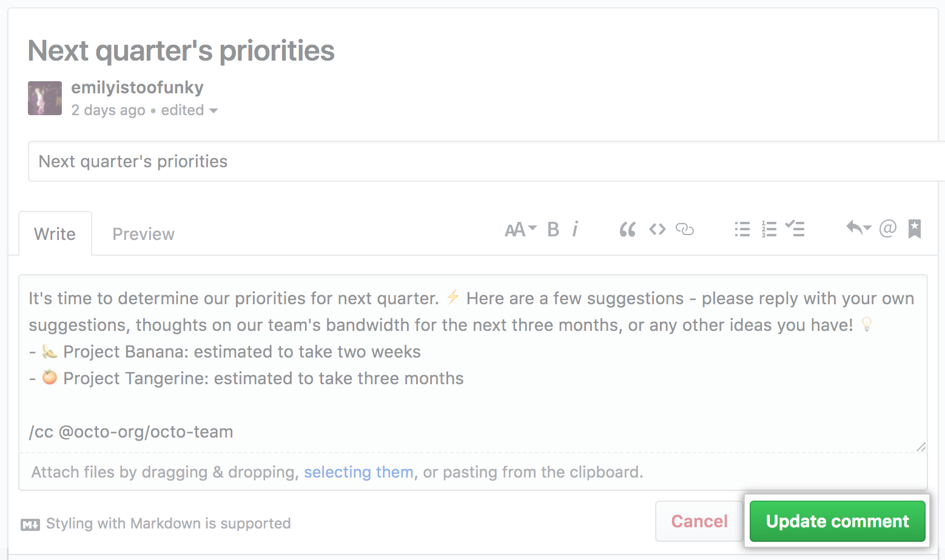Add a bulleted list
Image resolution: width=945 pixels, height=560 pixels.
[x=742, y=229]
